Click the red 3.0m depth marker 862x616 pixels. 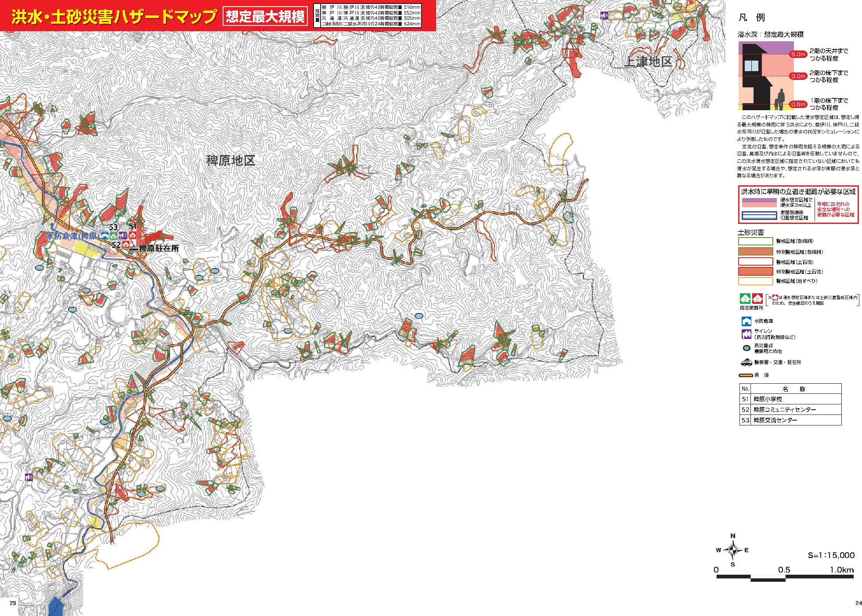[798, 76]
